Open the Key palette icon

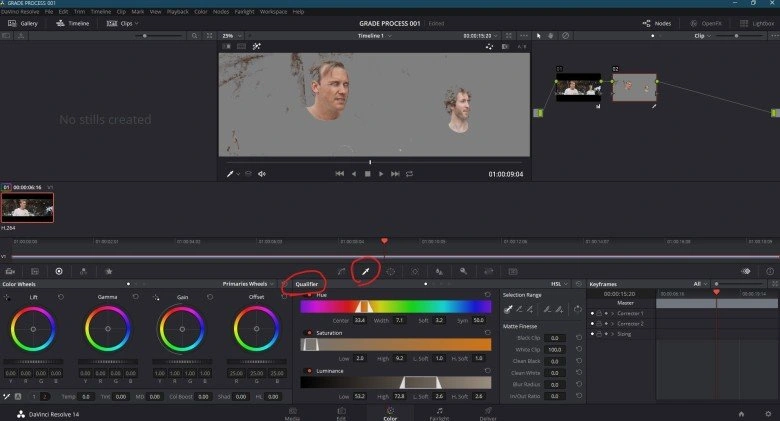464,271
